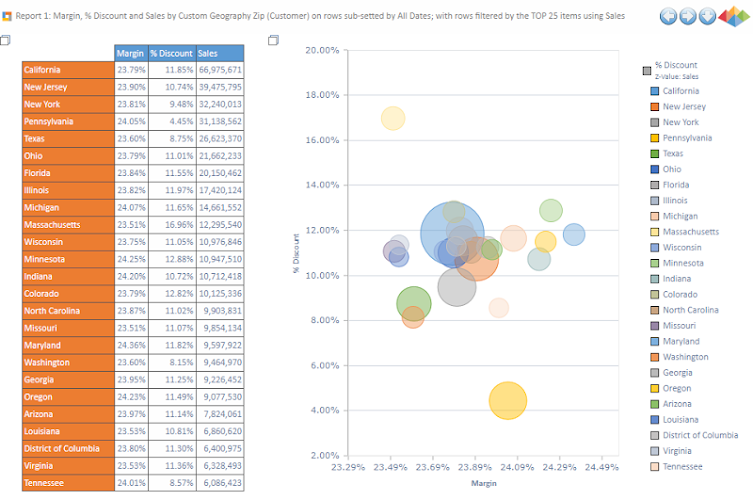The width and height of the screenshot is (753, 500).
Task: Select the Sales column header
Action: coord(220,53)
